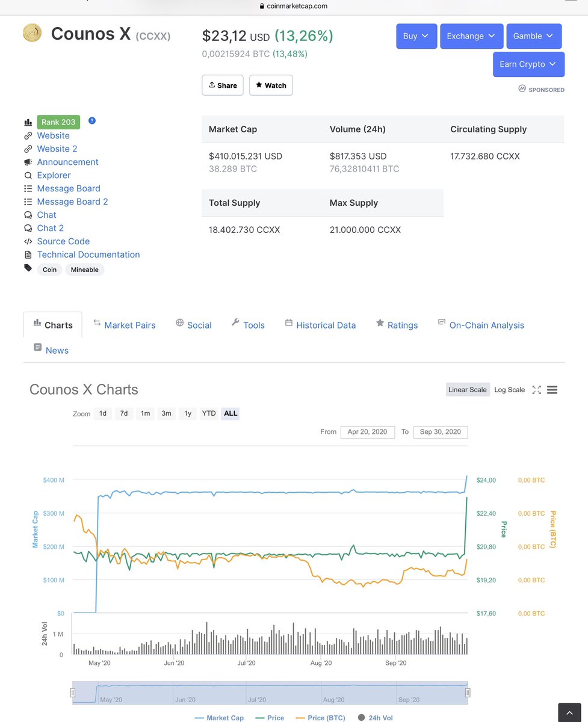Select Log Scale chart mode
Viewport: 588px width, 722px height.
(x=510, y=390)
